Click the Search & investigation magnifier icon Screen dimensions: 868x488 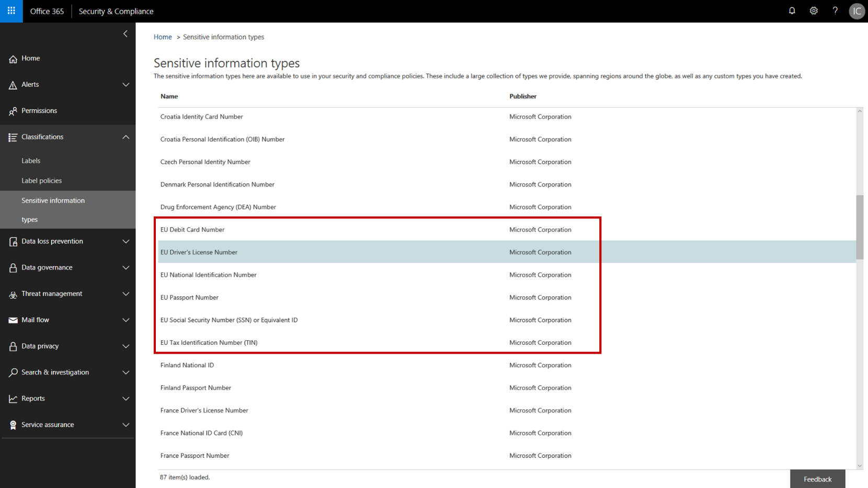[x=13, y=373]
